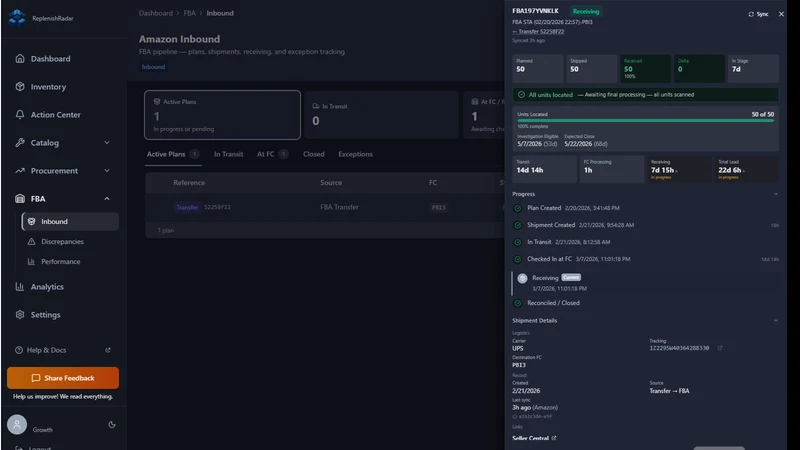Image resolution: width=800 pixels, height=450 pixels.
Task: Click the Checked In at FC check icon
Action: pos(517,259)
